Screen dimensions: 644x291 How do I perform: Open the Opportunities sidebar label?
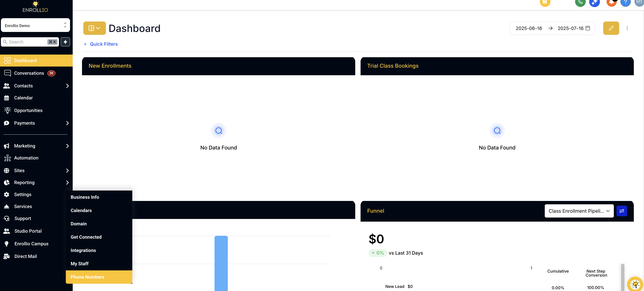coord(28,110)
